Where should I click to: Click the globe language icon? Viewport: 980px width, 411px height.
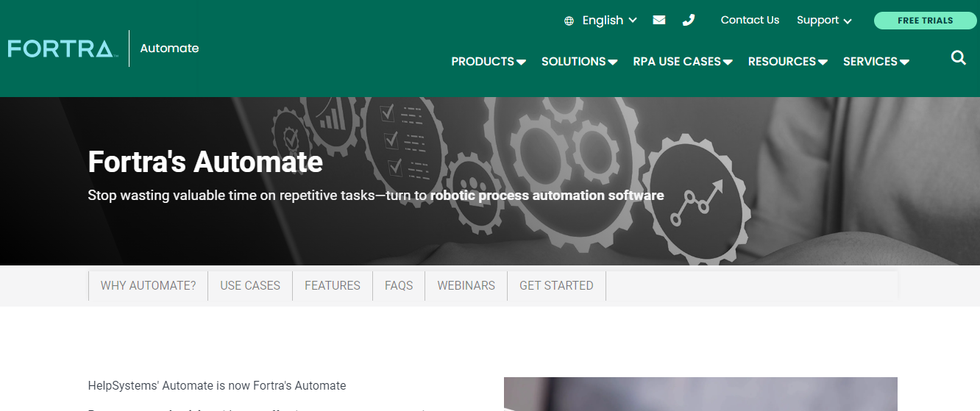(569, 21)
